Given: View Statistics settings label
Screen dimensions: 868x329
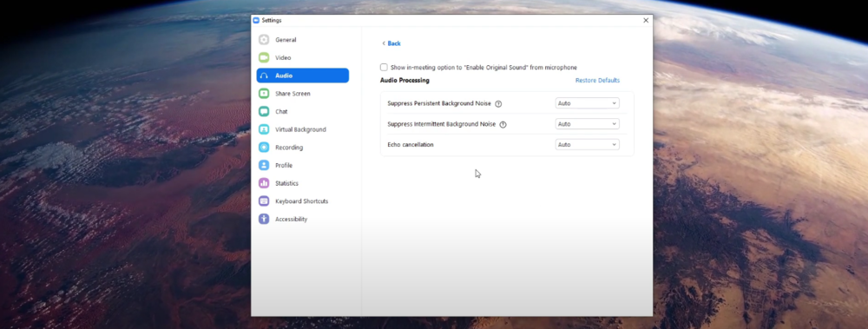Looking at the screenshot, I should pyautogui.click(x=286, y=183).
